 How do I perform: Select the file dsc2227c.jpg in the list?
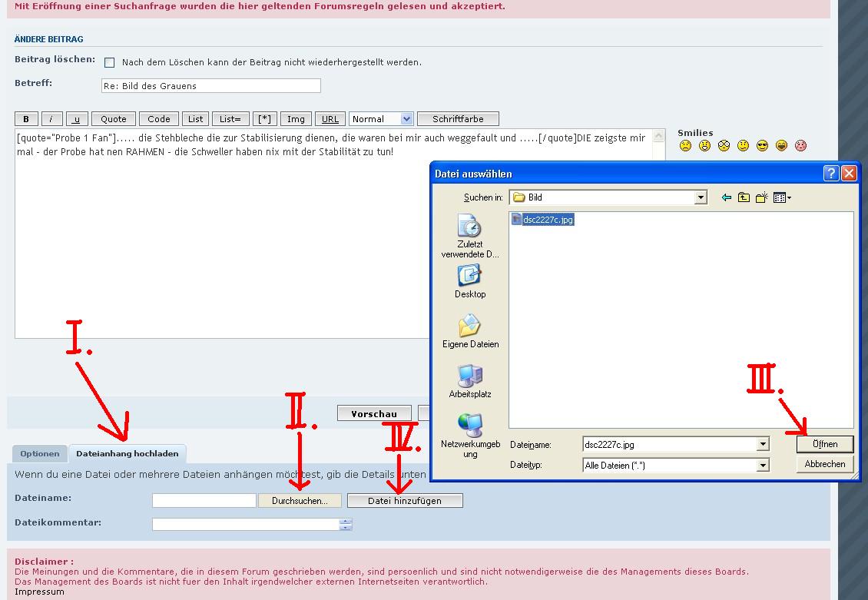tap(548, 220)
